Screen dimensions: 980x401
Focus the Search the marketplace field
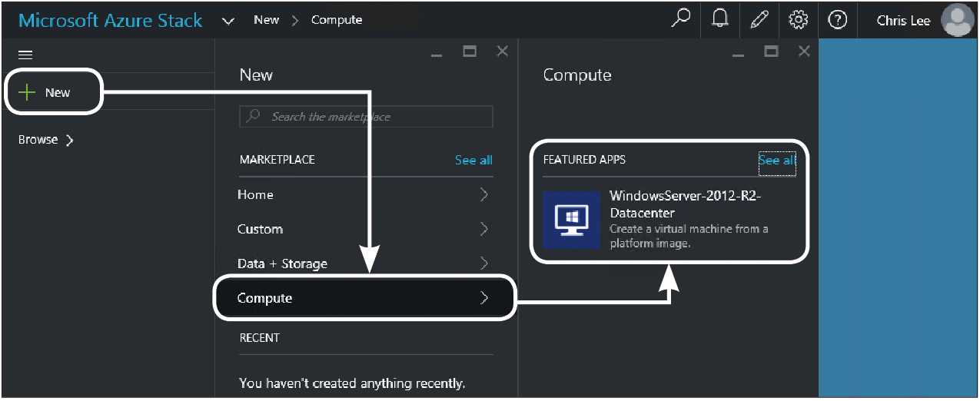click(x=366, y=117)
